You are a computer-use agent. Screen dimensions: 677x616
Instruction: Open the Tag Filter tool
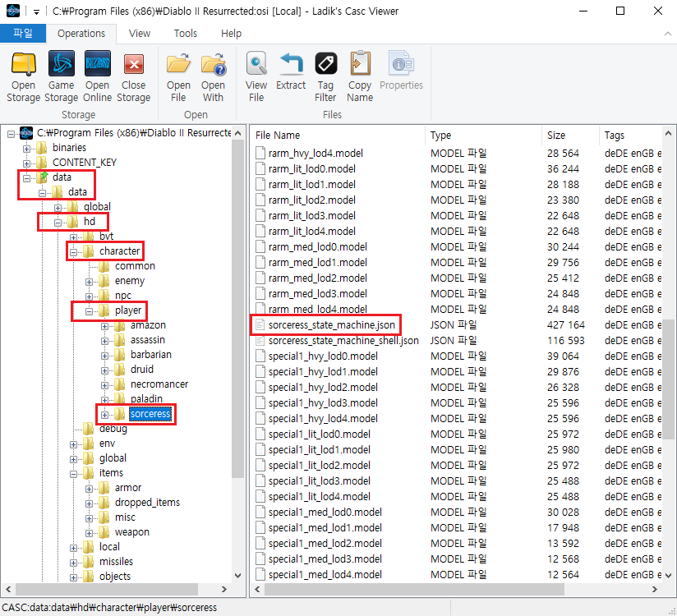(325, 76)
